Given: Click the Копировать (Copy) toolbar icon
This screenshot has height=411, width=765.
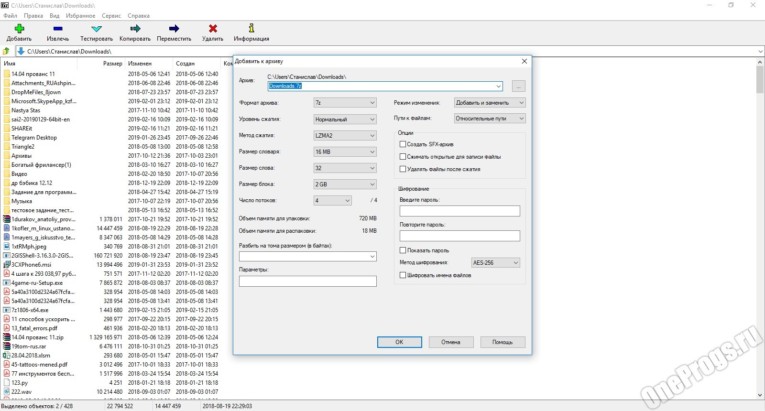Looking at the screenshot, I should click(135, 28).
